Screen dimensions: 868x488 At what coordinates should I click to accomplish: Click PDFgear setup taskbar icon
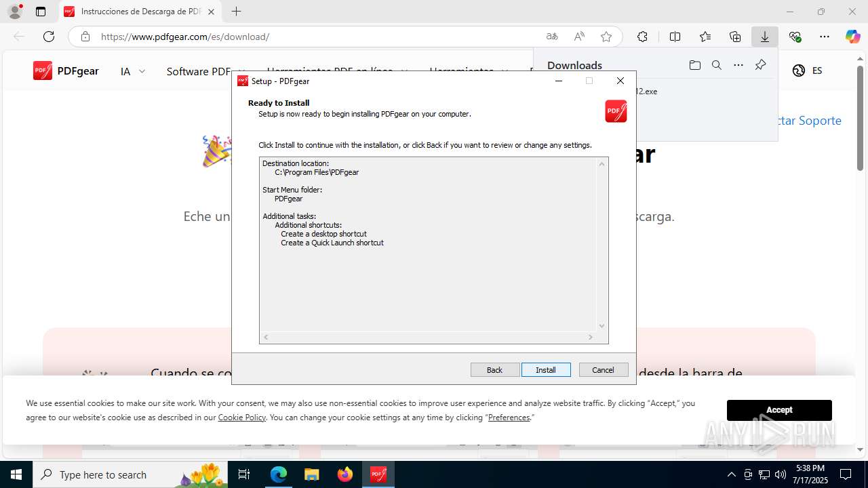(x=378, y=474)
